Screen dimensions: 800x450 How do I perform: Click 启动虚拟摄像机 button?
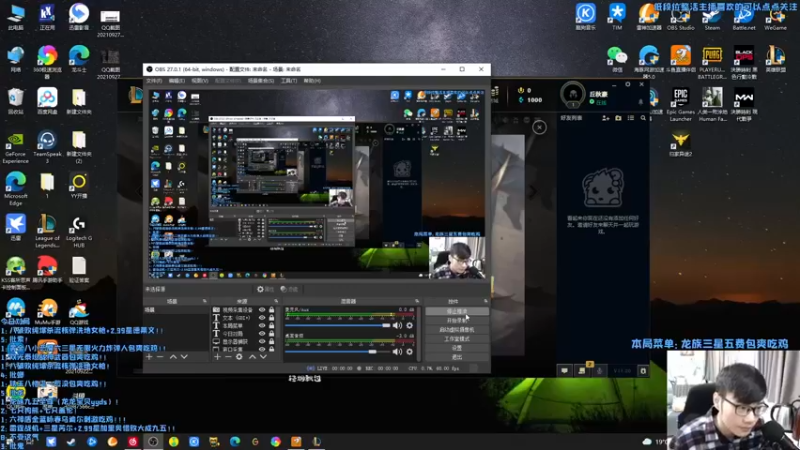pyautogui.click(x=457, y=330)
